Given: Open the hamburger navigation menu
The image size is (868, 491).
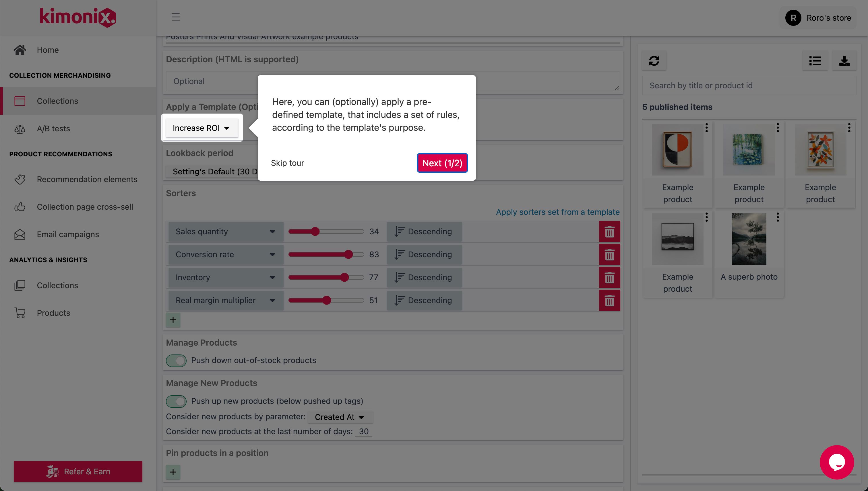Looking at the screenshot, I should pos(175,17).
